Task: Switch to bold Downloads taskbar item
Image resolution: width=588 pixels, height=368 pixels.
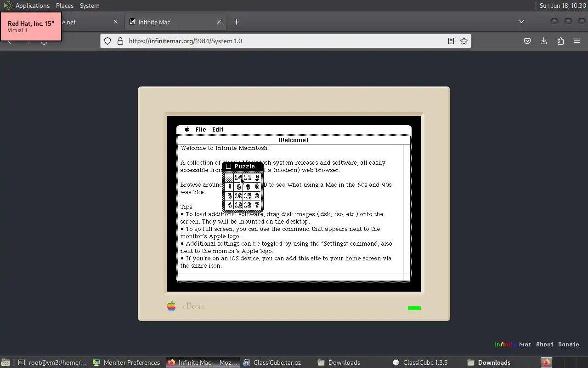Action: pyautogui.click(x=502, y=362)
